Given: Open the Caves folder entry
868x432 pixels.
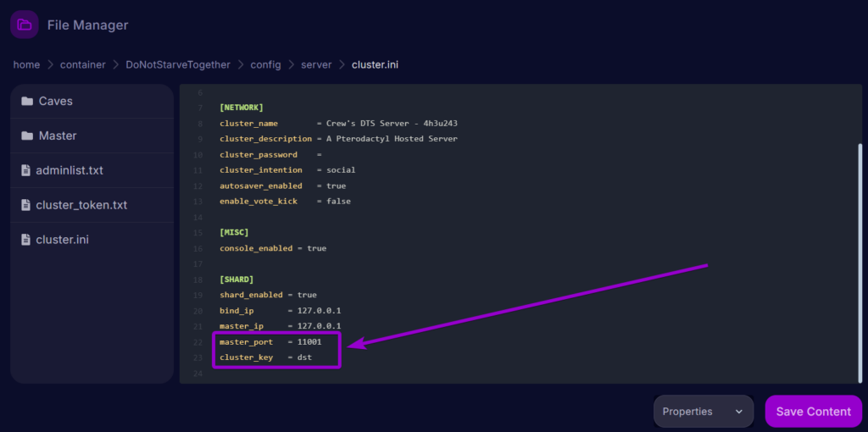Looking at the screenshot, I should point(56,102).
